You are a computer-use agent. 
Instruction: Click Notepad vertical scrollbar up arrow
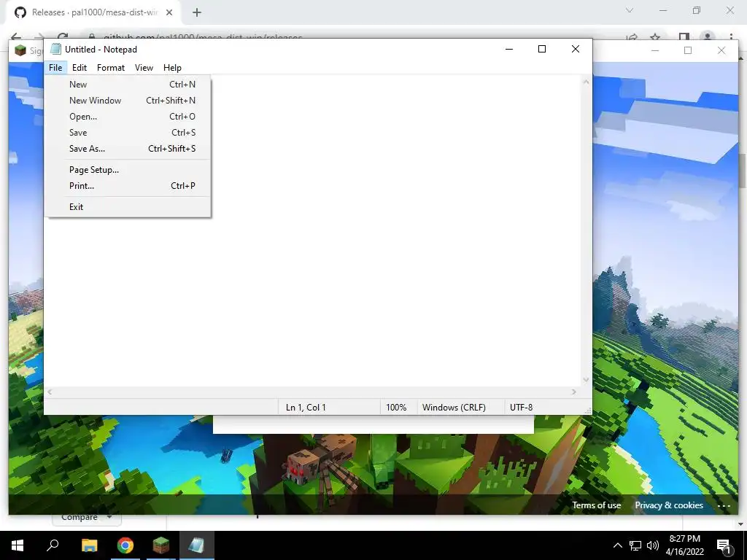pos(586,82)
